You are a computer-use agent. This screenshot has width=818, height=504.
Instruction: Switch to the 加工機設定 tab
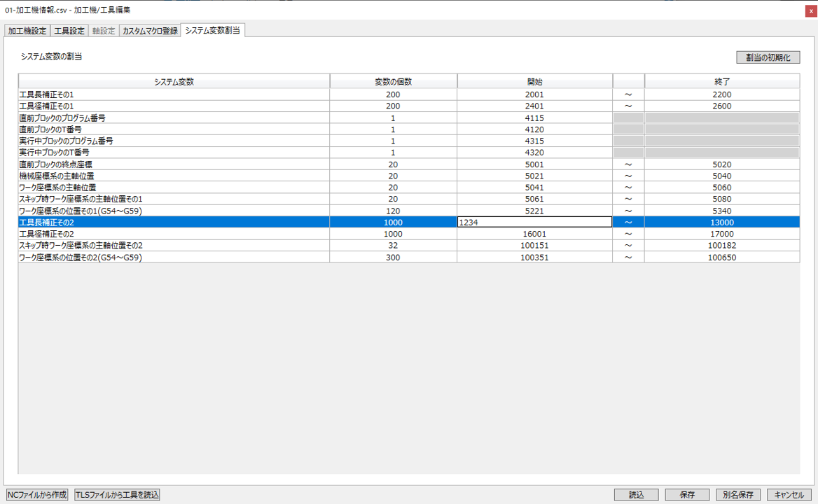27,31
